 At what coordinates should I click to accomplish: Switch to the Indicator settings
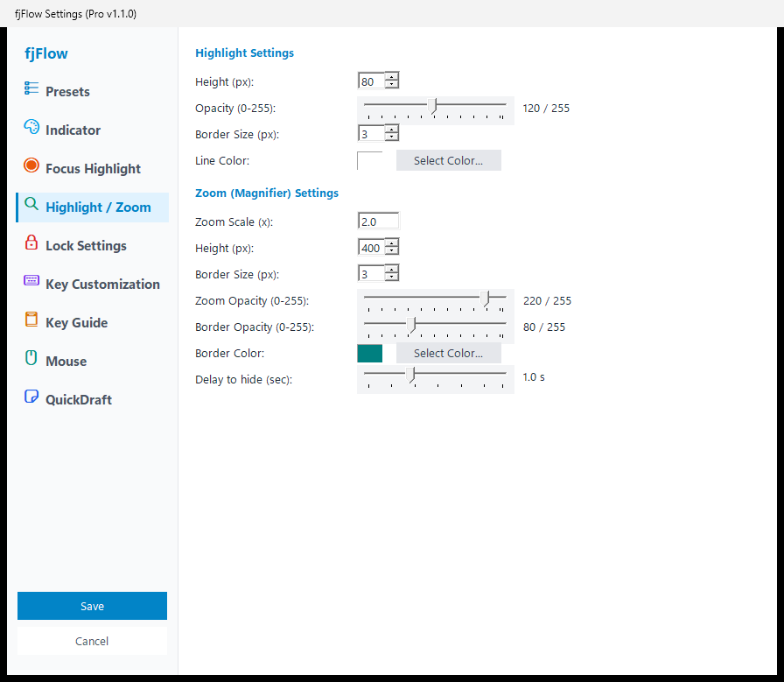coord(93,130)
